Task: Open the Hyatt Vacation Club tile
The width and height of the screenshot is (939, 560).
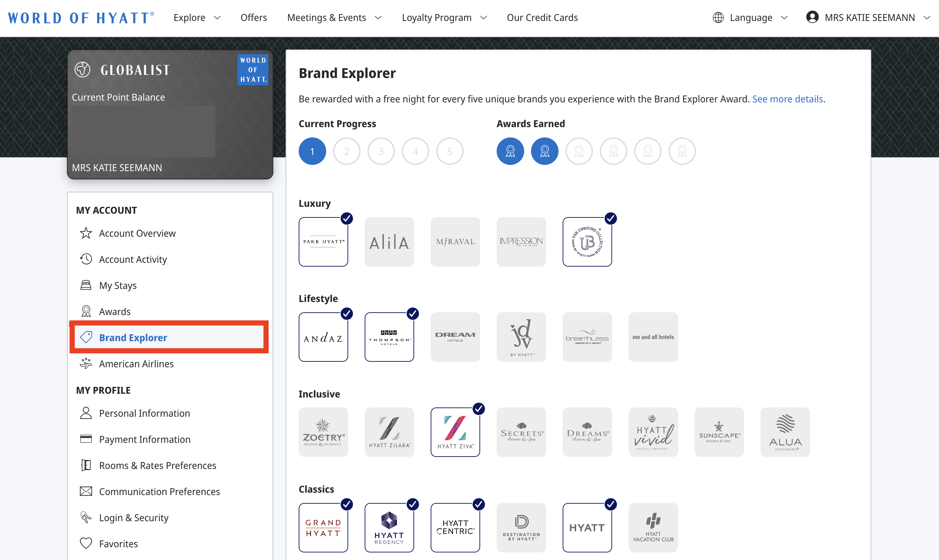Action: click(x=653, y=528)
